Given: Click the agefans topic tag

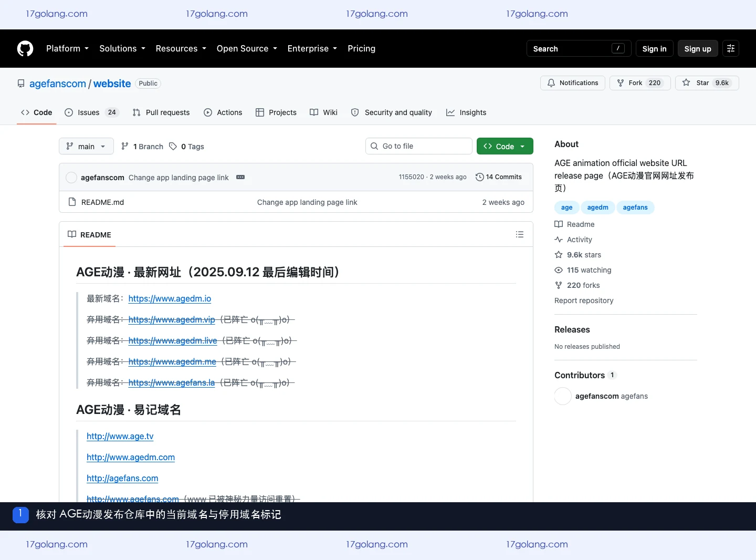Looking at the screenshot, I should coord(635,208).
